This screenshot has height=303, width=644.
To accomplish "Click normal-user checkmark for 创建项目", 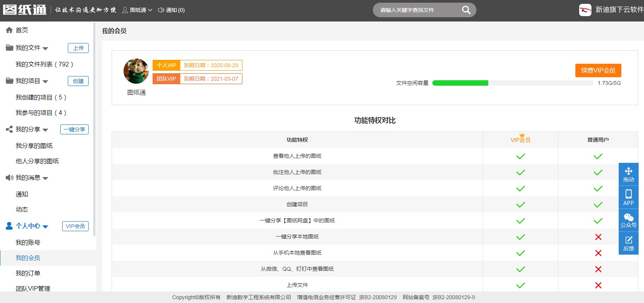I will click(x=598, y=205).
